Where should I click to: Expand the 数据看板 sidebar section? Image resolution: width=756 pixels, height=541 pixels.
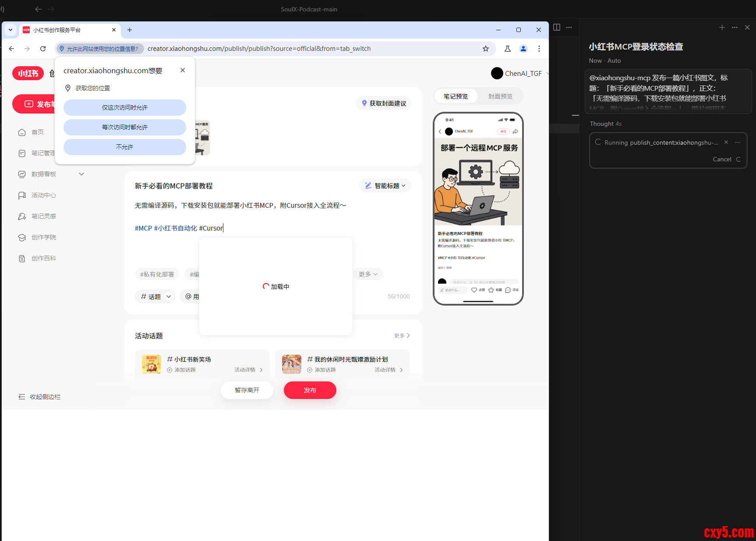coord(81,174)
